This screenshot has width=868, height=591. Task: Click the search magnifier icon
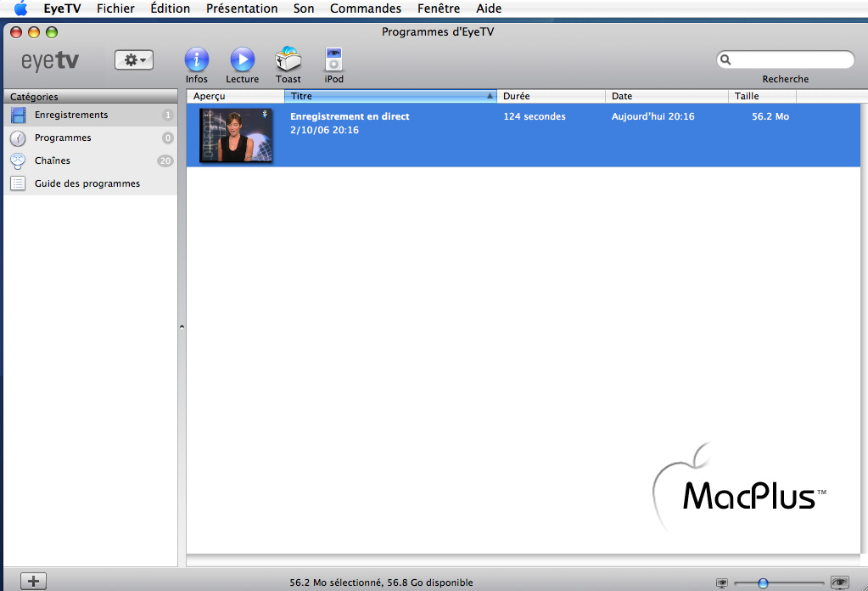tap(725, 59)
